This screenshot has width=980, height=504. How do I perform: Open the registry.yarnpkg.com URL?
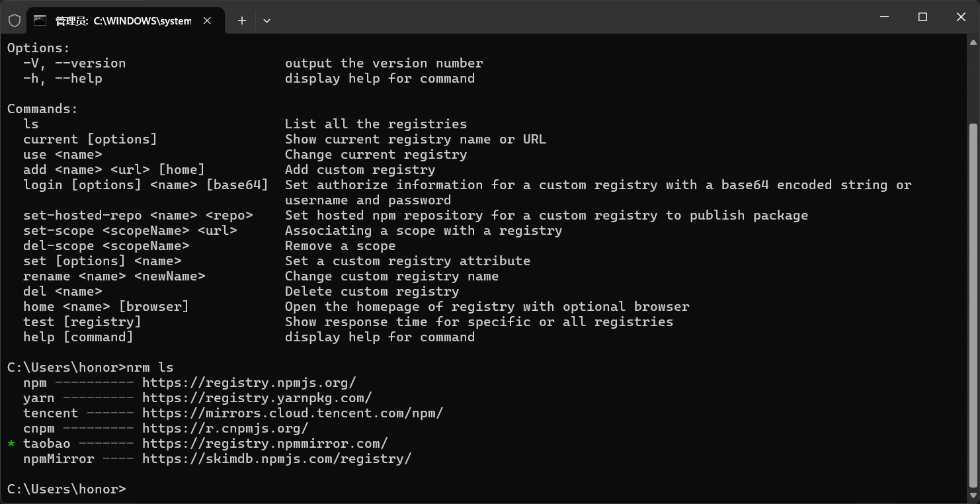(x=257, y=398)
